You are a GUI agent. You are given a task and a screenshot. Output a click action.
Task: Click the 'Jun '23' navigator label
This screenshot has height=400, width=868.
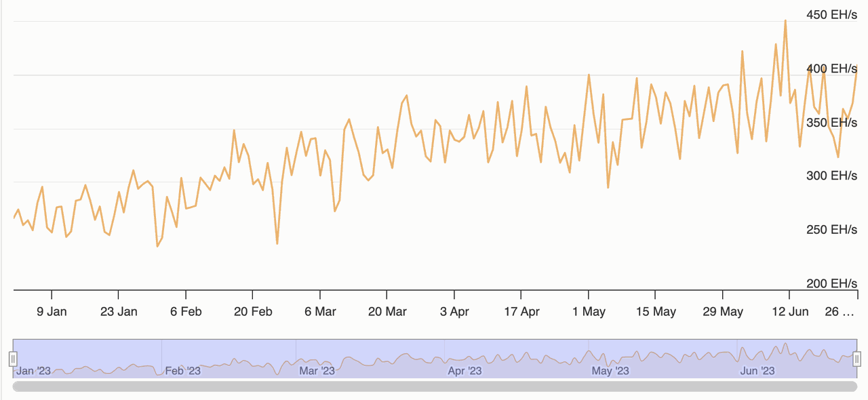click(757, 371)
